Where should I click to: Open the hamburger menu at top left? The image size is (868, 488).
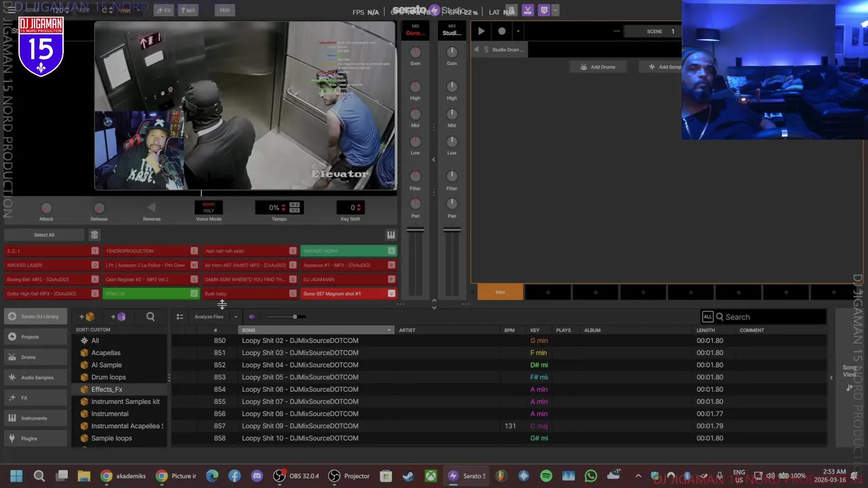tap(11, 10)
